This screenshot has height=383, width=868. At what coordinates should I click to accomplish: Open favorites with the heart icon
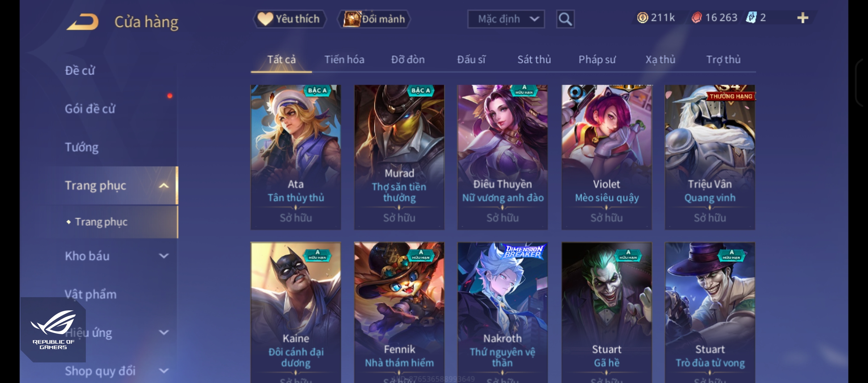click(265, 19)
